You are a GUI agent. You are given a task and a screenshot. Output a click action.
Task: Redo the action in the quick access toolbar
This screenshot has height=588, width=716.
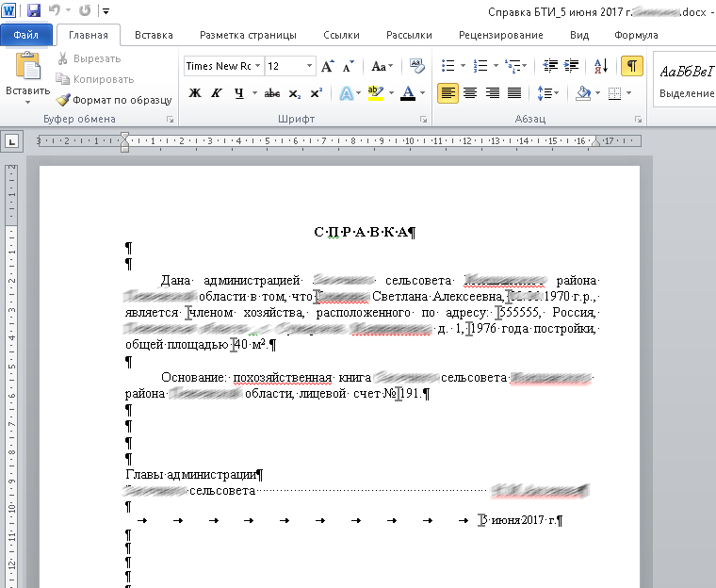point(85,10)
